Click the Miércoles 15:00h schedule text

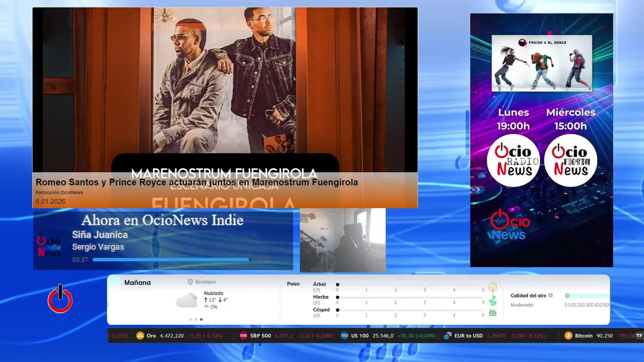point(571,119)
